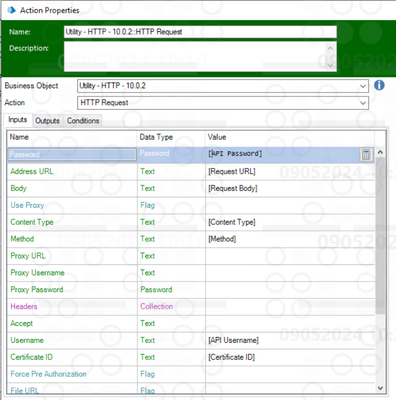This screenshot has width=396, height=400.
Task: Click the value cell for Proxy Password
Action: pos(290,290)
